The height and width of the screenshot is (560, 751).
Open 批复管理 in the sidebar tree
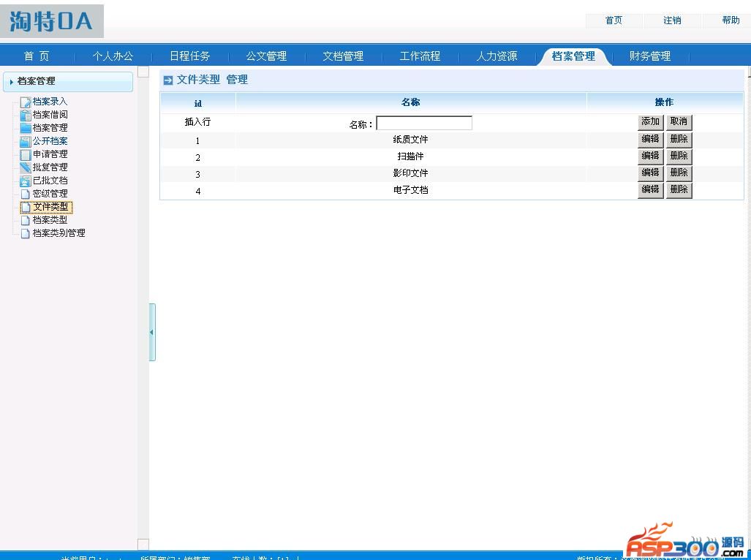point(50,167)
